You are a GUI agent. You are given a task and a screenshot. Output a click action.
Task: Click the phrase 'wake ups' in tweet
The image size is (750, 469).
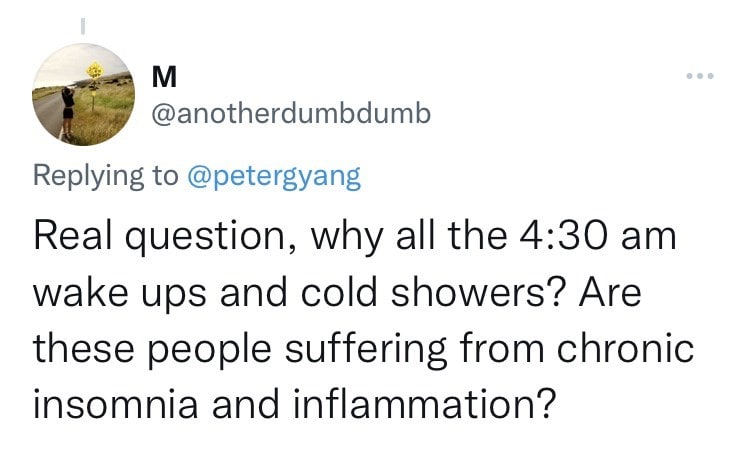coord(120,294)
